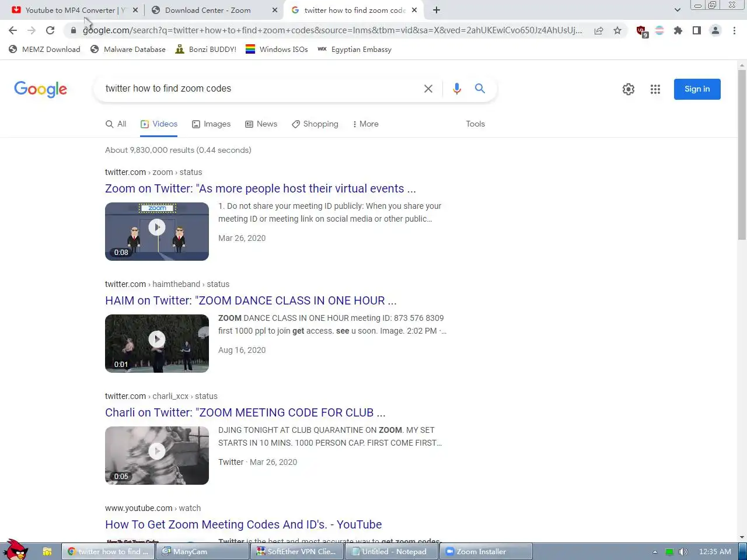747x560 pixels.
Task: Switch to SoftEther VPN Client taskbar item
Action: [x=296, y=552]
